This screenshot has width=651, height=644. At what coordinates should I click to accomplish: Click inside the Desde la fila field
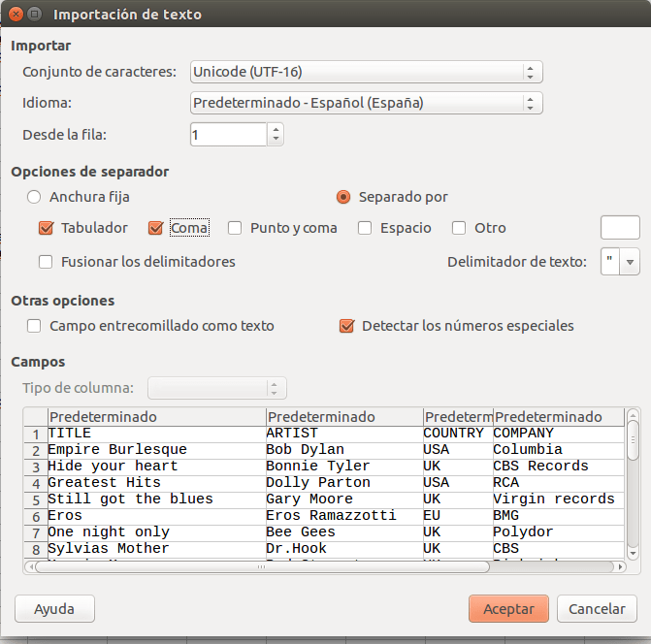[228, 135]
